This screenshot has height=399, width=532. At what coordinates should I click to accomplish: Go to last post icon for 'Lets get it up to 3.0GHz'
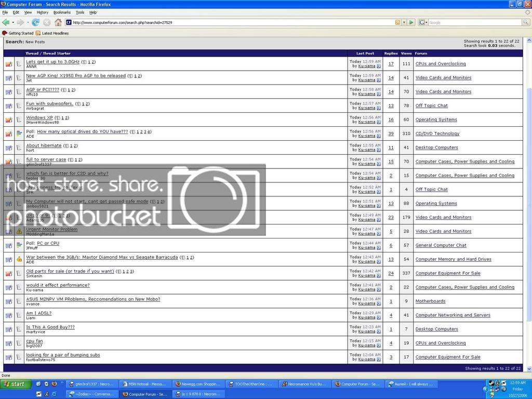click(379, 66)
